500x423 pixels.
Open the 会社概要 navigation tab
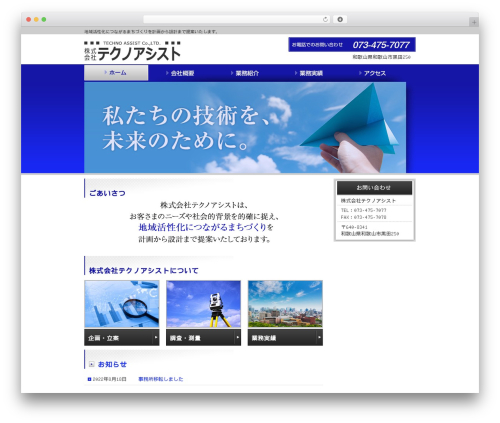[x=180, y=73]
